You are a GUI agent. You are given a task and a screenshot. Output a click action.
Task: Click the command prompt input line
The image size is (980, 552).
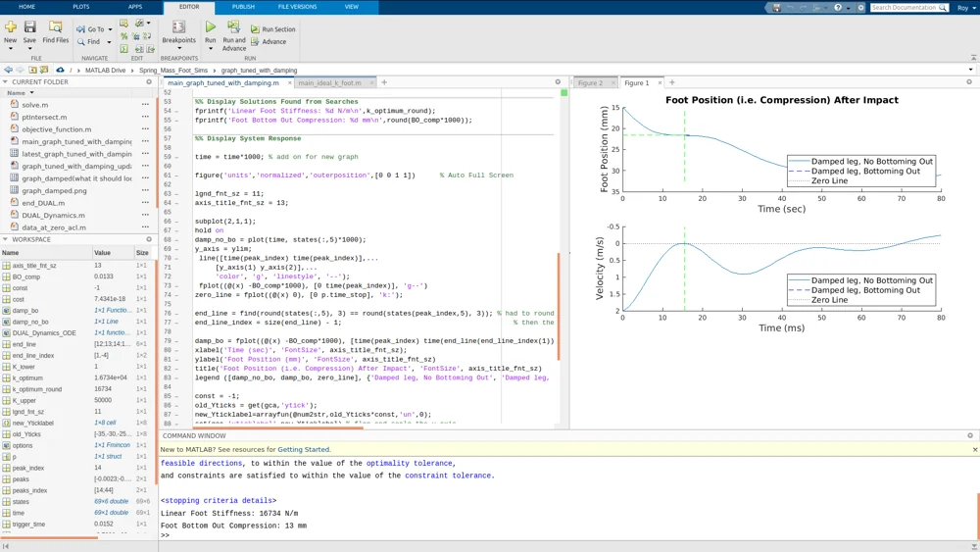pyautogui.click(x=568, y=535)
